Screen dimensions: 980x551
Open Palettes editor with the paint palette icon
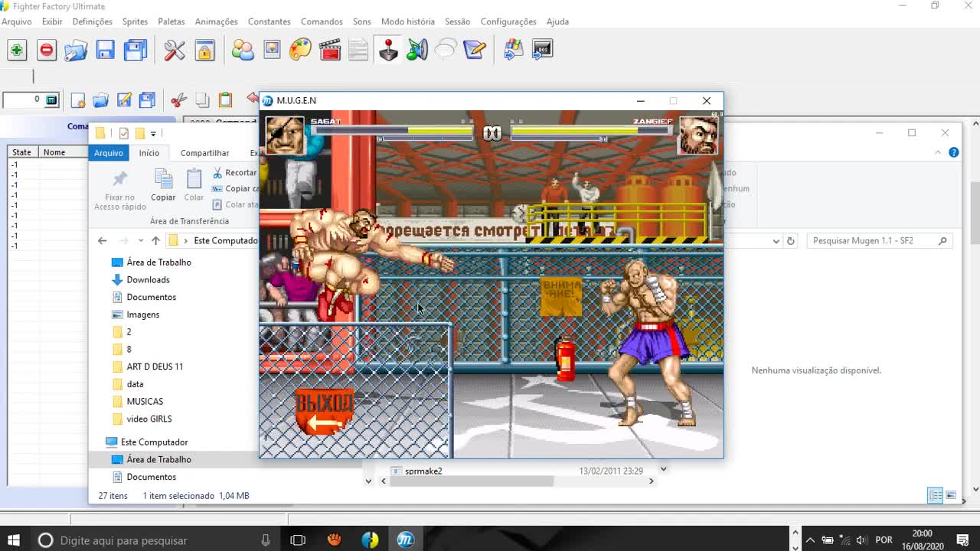(x=300, y=51)
